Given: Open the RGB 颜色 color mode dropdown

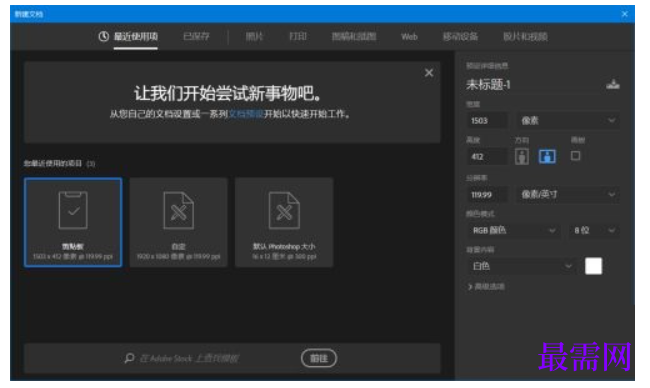Looking at the screenshot, I should 514,230.
